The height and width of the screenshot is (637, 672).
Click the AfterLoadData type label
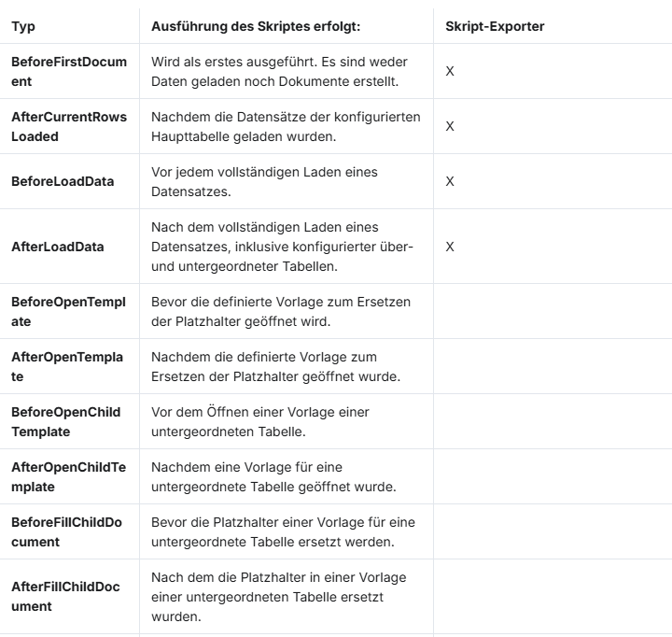57,247
